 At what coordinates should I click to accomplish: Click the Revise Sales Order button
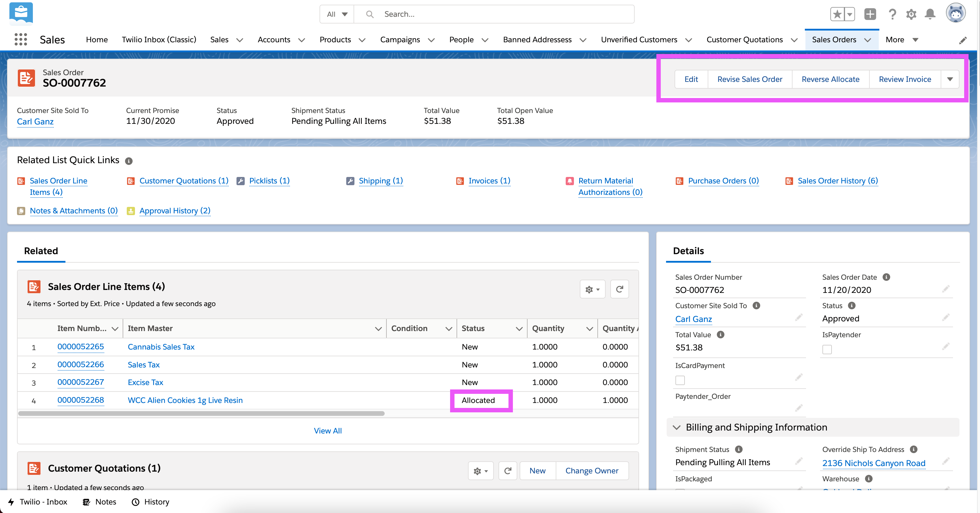pyautogui.click(x=749, y=79)
